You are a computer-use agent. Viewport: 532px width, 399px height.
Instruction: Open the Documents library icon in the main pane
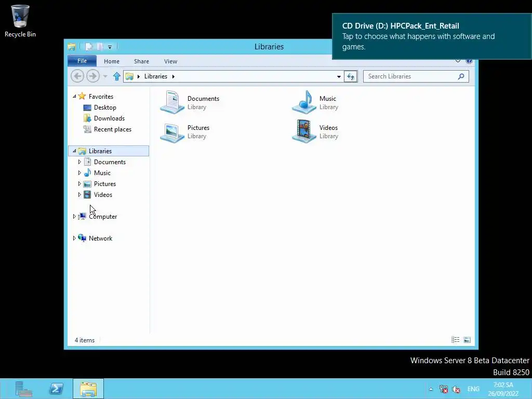pyautogui.click(x=172, y=102)
